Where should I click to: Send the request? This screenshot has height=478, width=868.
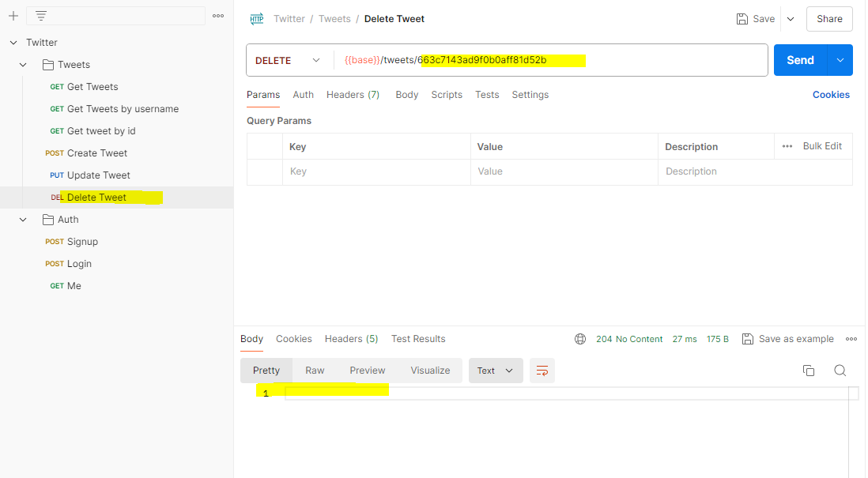click(x=801, y=60)
